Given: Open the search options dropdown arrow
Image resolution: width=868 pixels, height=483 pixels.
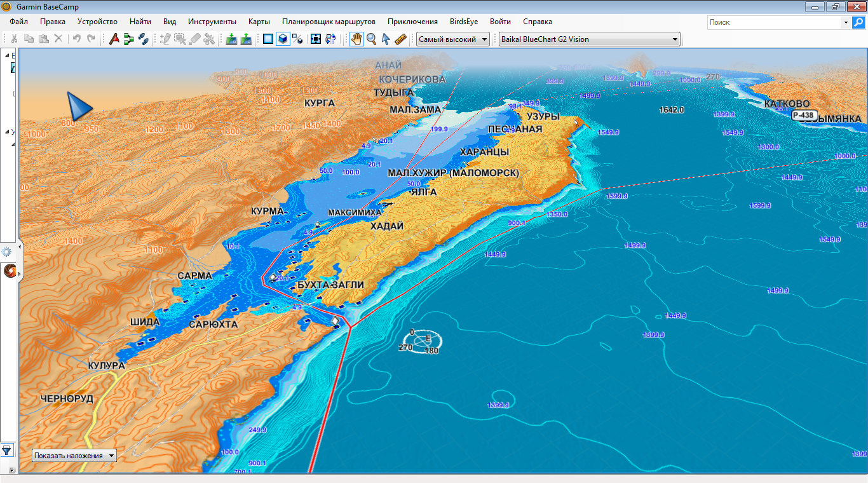Looking at the screenshot, I should 846,22.
